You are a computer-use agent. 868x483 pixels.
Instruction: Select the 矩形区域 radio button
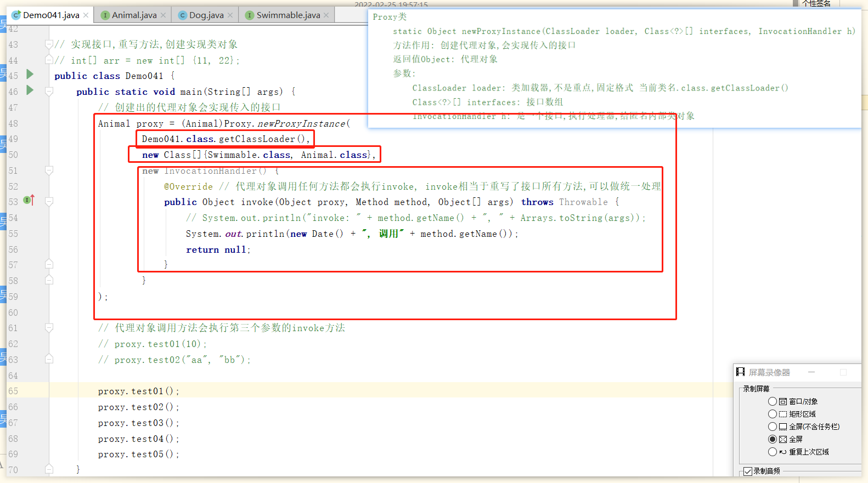coord(773,414)
